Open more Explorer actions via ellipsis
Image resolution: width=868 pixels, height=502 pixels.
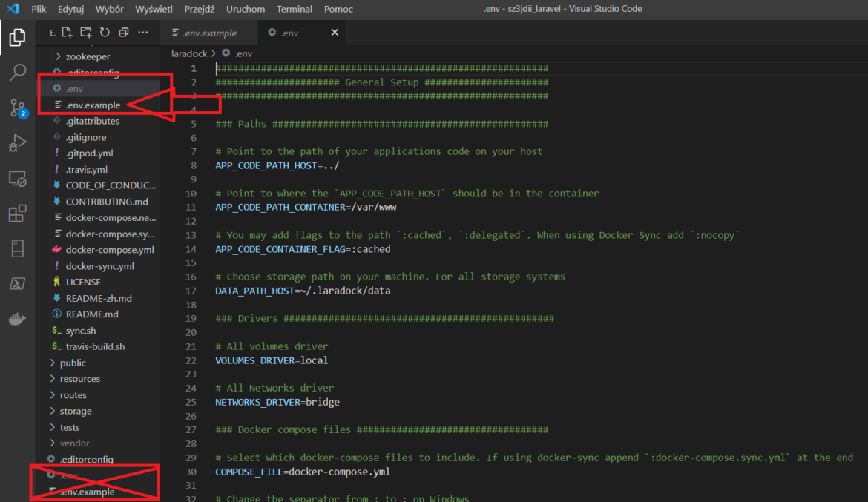pyautogui.click(x=143, y=32)
